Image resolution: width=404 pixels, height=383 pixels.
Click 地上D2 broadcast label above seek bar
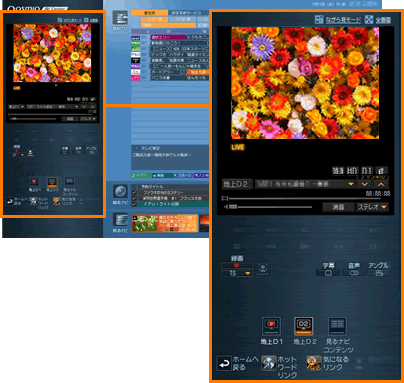(236, 184)
